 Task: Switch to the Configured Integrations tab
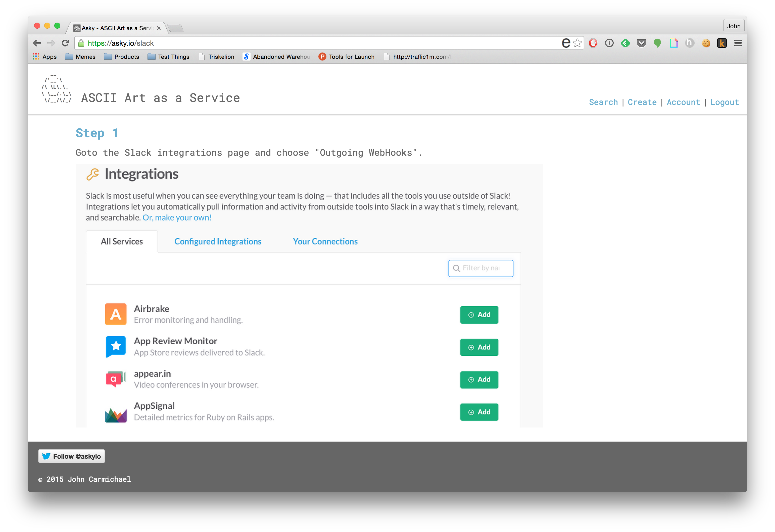click(218, 241)
